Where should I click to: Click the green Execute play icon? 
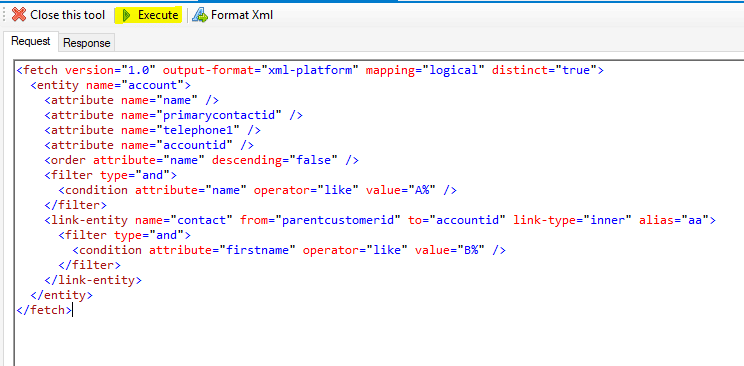pyautogui.click(x=126, y=15)
